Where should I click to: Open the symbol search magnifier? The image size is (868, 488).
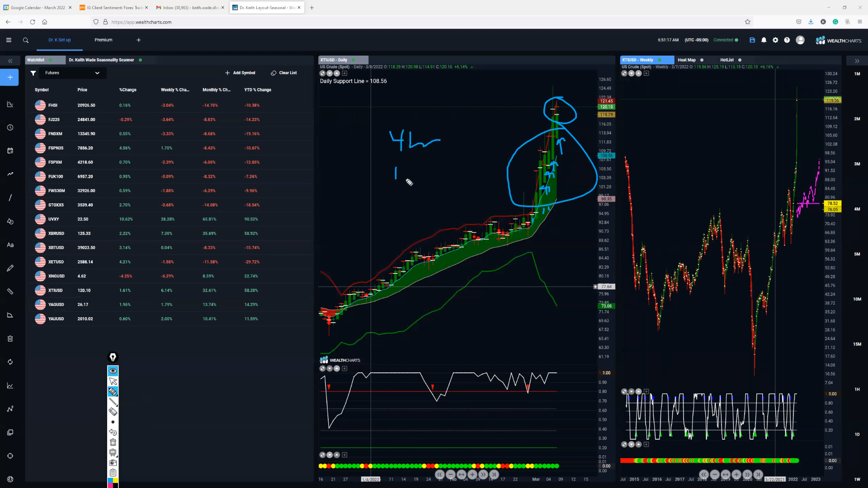point(26,40)
